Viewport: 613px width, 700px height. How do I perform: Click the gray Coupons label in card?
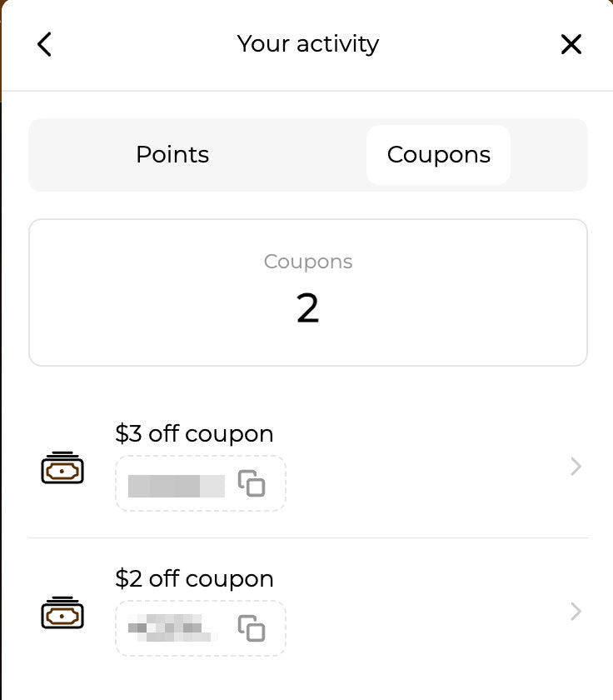[308, 262]
